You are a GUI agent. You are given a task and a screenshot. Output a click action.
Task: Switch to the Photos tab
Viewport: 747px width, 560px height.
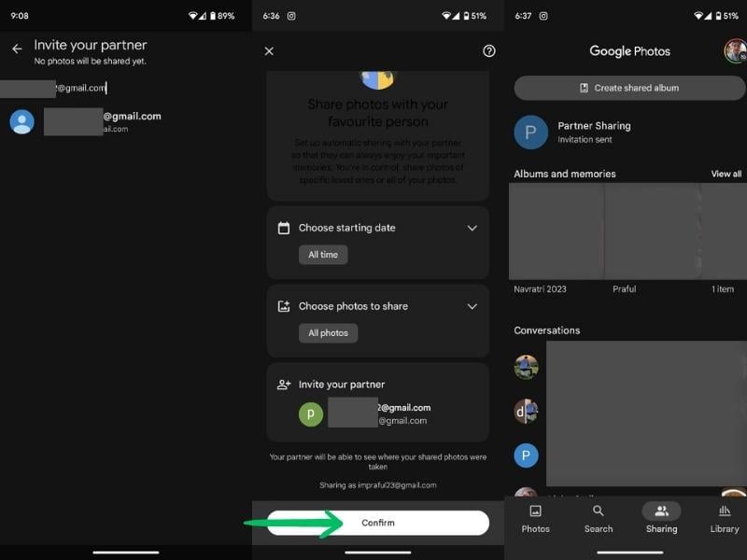point(535,519)
